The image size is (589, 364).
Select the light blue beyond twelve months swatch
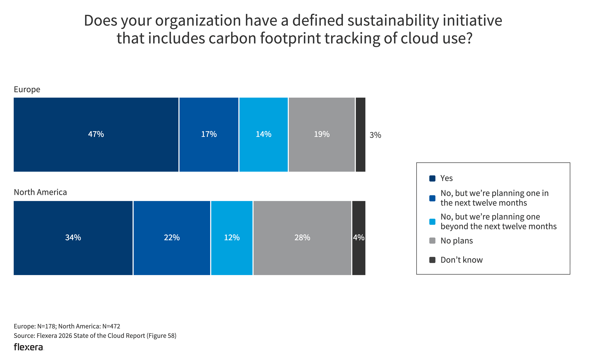432,222
